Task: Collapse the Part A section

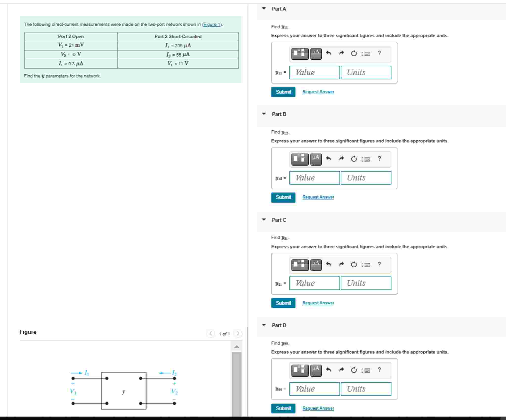Action: click(x=264, y=9)
